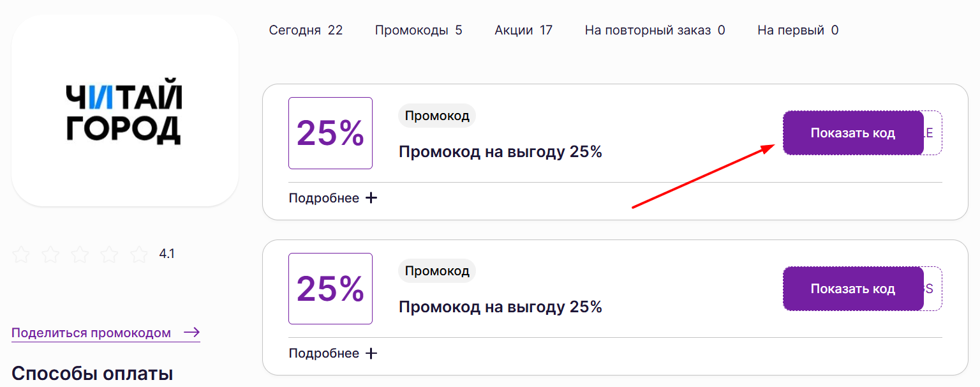
Task: Show code on the second coupon card
Action: point(853,289)
